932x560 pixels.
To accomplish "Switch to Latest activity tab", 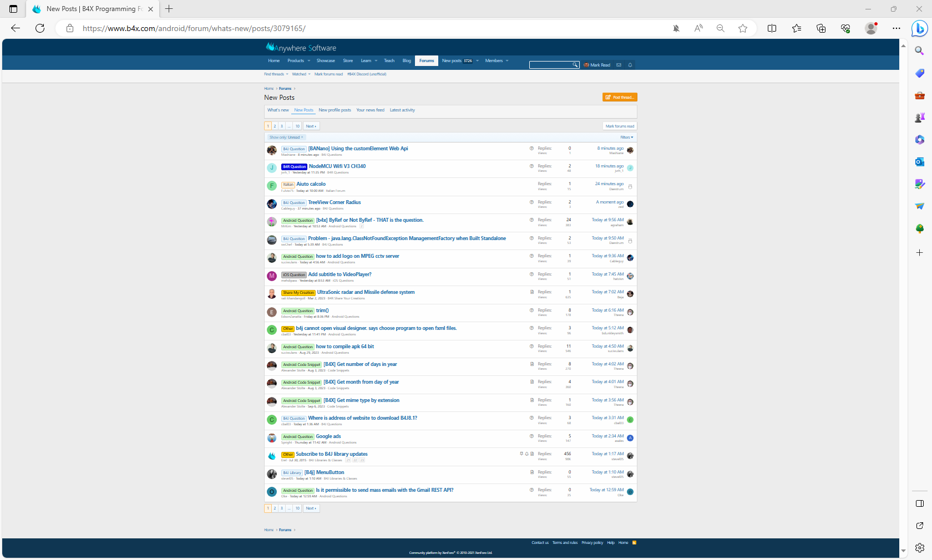I will [x=402, y=110].
